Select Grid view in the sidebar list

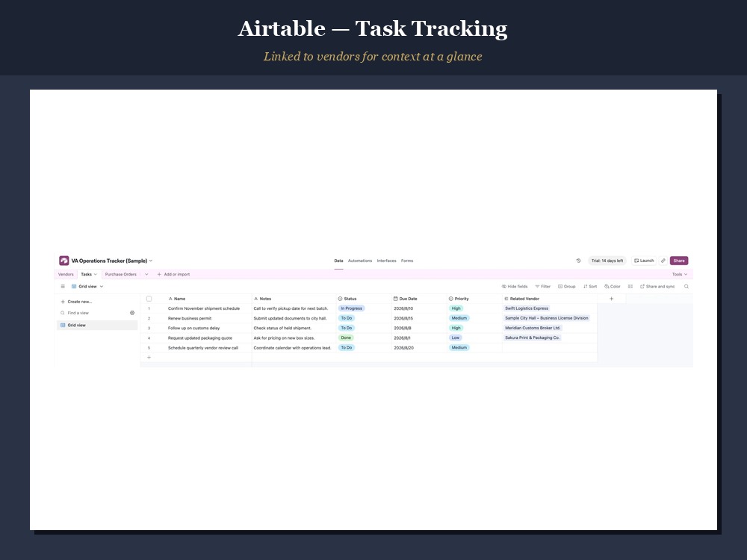coord(97,326)
